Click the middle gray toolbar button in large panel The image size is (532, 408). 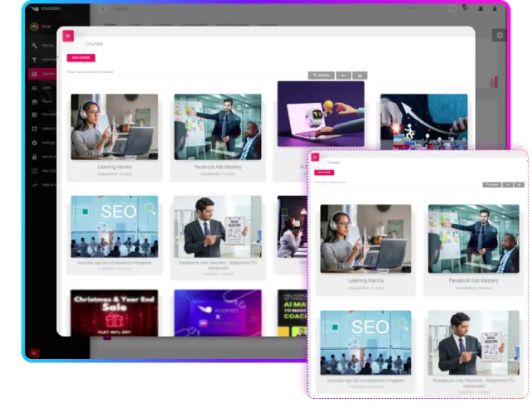pos(343,75)
